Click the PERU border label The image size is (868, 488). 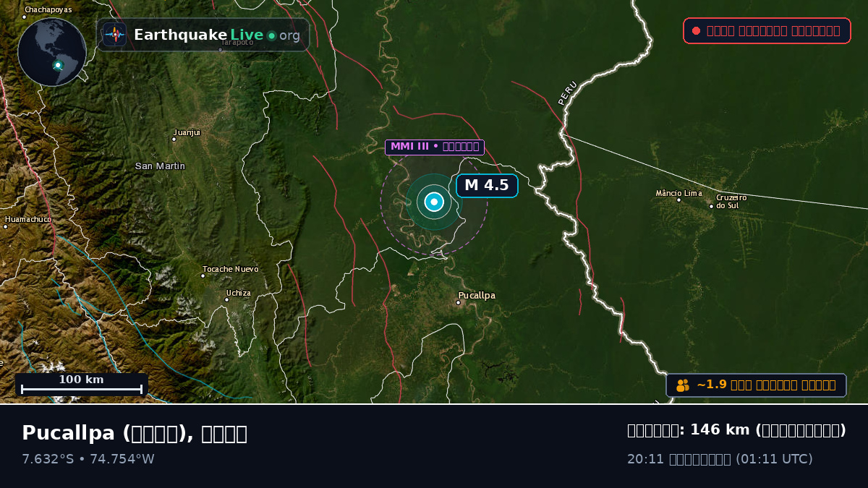[568, 93]
